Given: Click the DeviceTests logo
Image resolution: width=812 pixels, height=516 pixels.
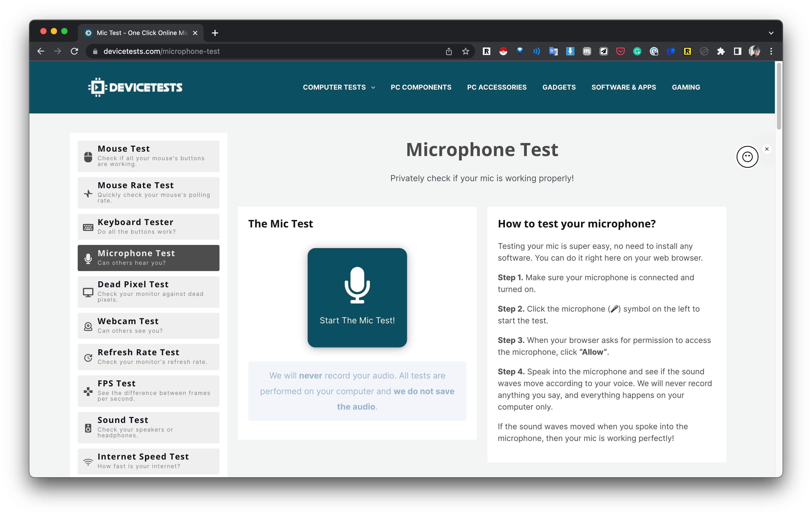Looking at the screenshot, I should tap(135, 87).
